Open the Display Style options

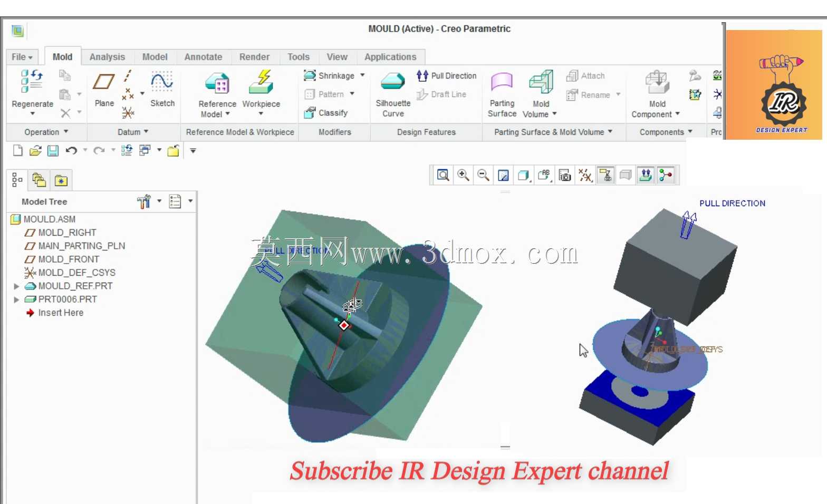523,175
